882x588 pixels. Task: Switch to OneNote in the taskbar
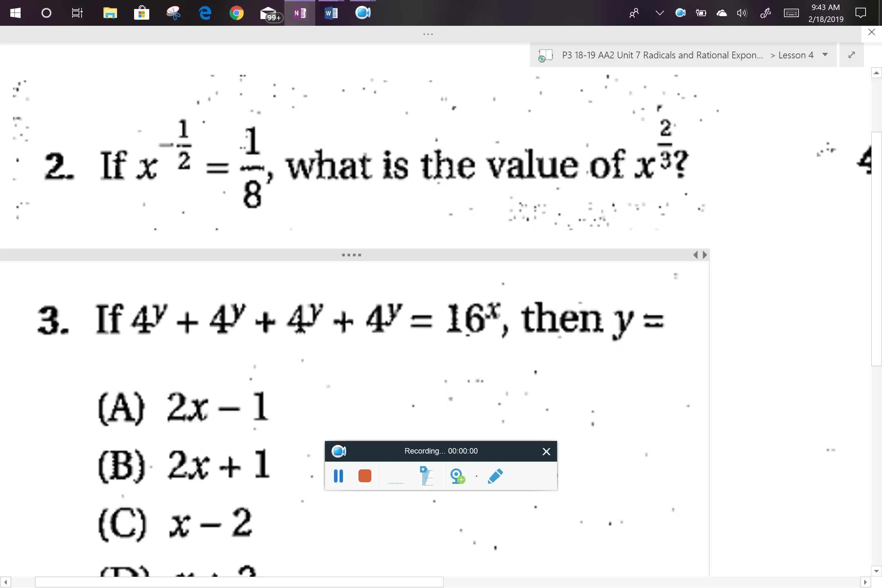click(299, 13)
